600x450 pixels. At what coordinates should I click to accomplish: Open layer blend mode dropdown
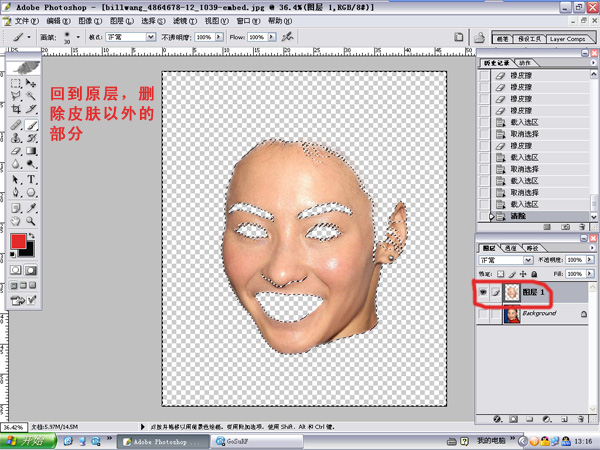[528, 260]
